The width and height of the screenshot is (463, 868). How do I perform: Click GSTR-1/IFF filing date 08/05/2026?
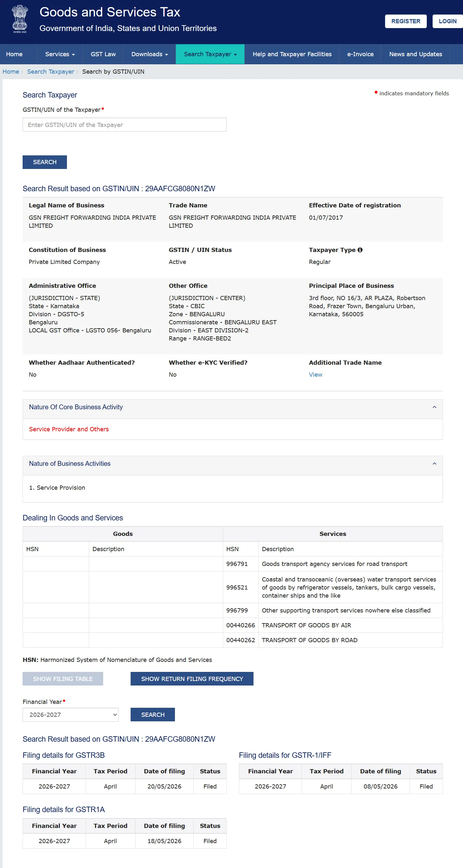[380, 787]
